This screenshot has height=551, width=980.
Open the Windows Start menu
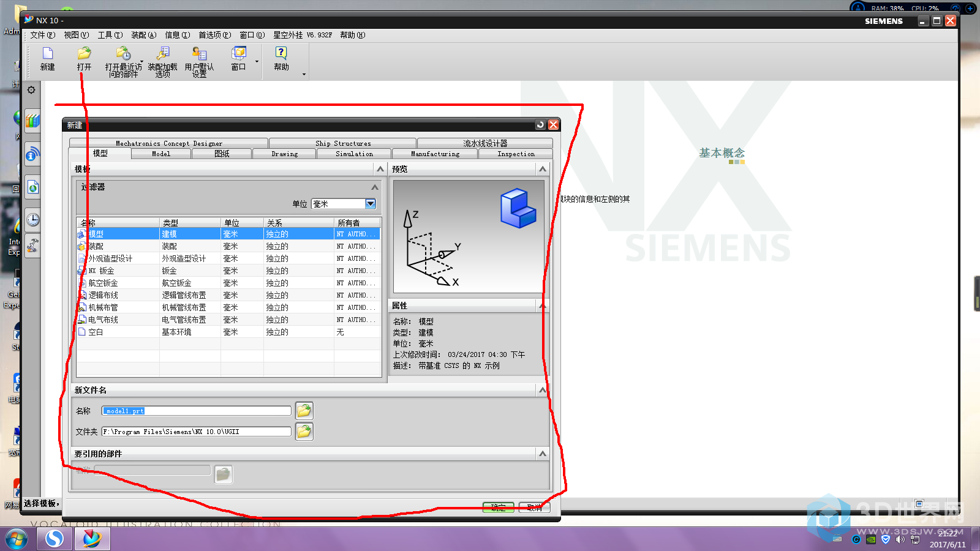tap(17, 539)
